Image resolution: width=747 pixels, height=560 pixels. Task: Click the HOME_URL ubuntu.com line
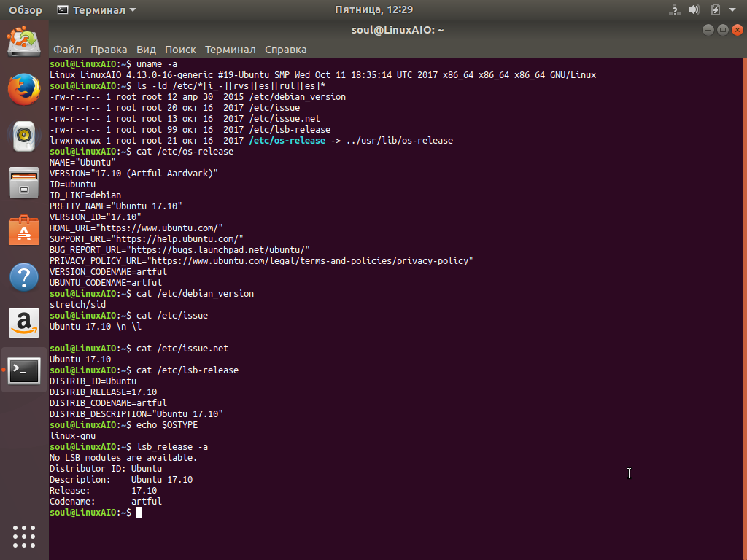136,228
